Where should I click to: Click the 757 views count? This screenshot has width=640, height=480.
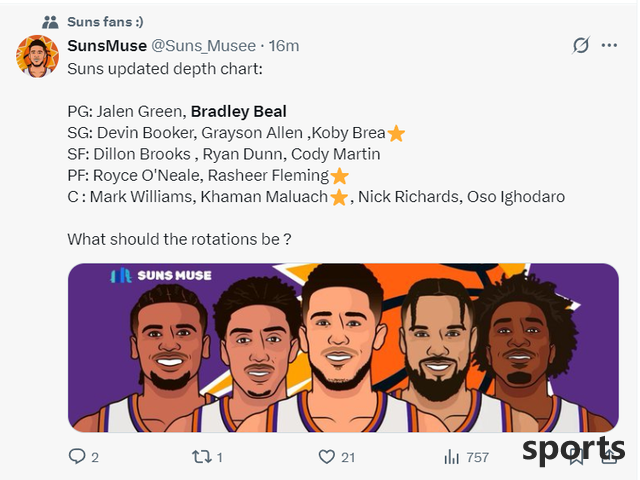point(478,457)
